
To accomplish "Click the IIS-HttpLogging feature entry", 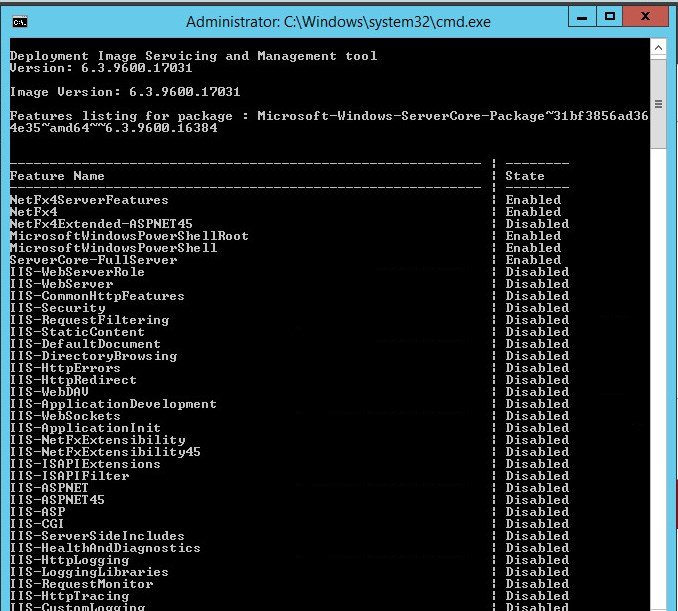I will pyautogui.click(x=69, y=560).
